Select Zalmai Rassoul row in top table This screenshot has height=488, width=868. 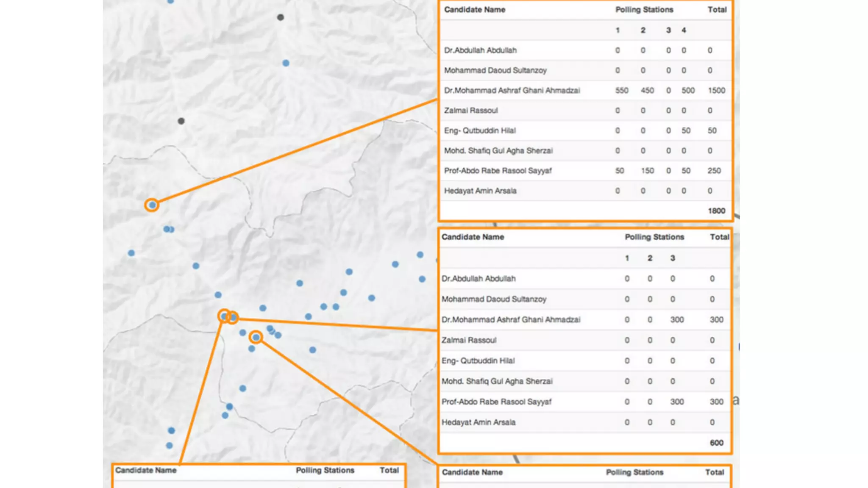pyautogui.click(x=471, y=111)
